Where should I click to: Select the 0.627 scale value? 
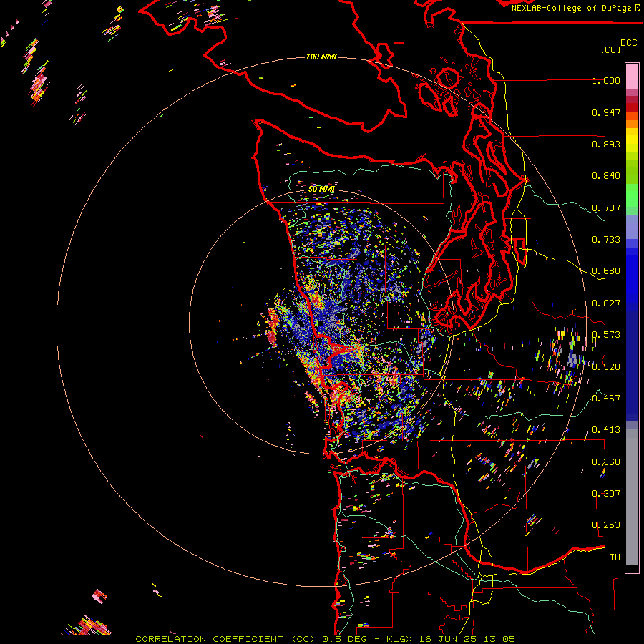pos(606,303)
